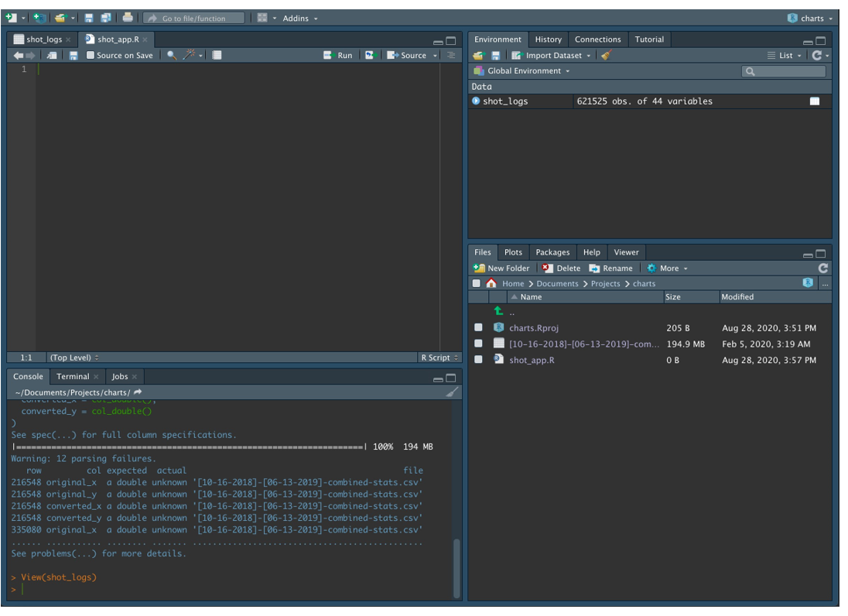Viewport: 848px width, 616px height.
Task: Refresh the Files pane listing
Action: click(x=822, y=269)
